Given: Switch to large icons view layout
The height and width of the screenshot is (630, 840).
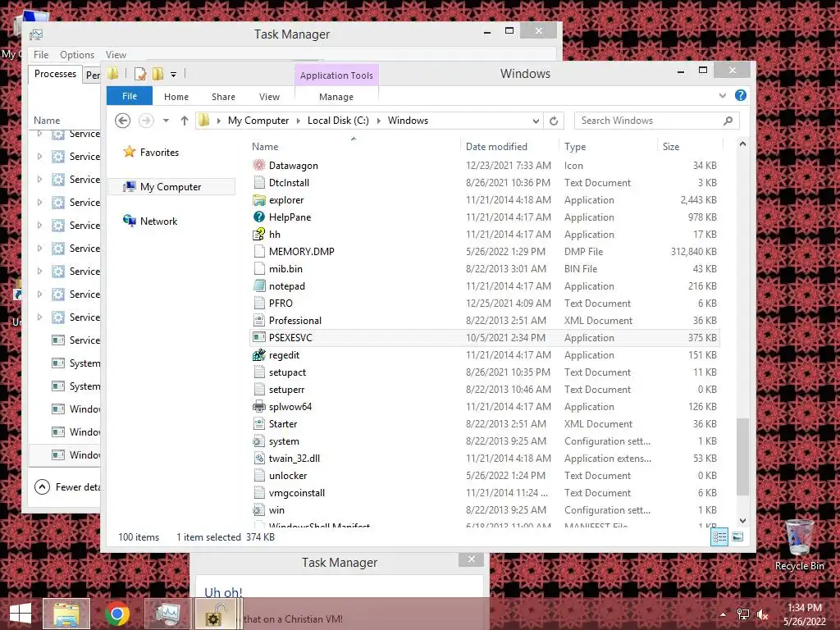Looking at the screenshot, I should tap(737, 536).
